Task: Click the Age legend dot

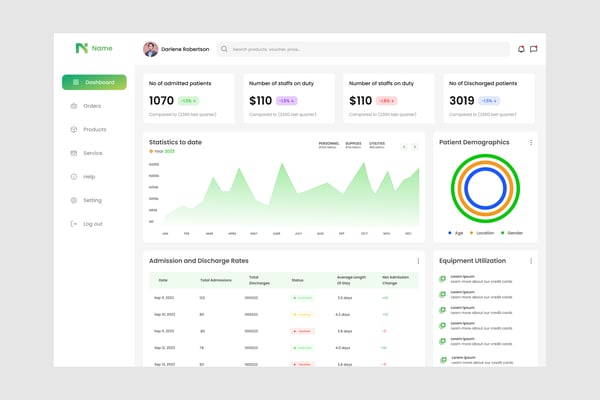Action: click(450, 233)
